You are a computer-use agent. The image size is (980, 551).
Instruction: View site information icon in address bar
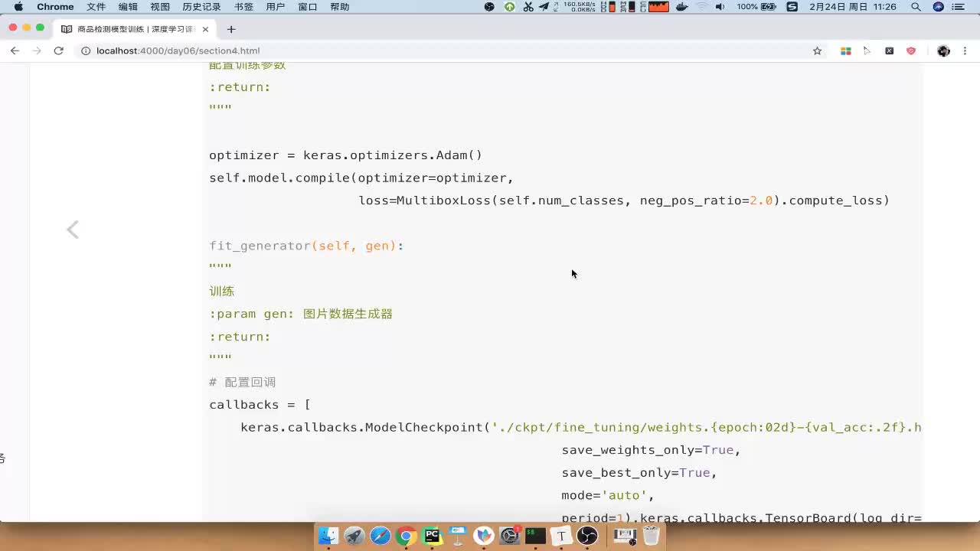[86, 51]
